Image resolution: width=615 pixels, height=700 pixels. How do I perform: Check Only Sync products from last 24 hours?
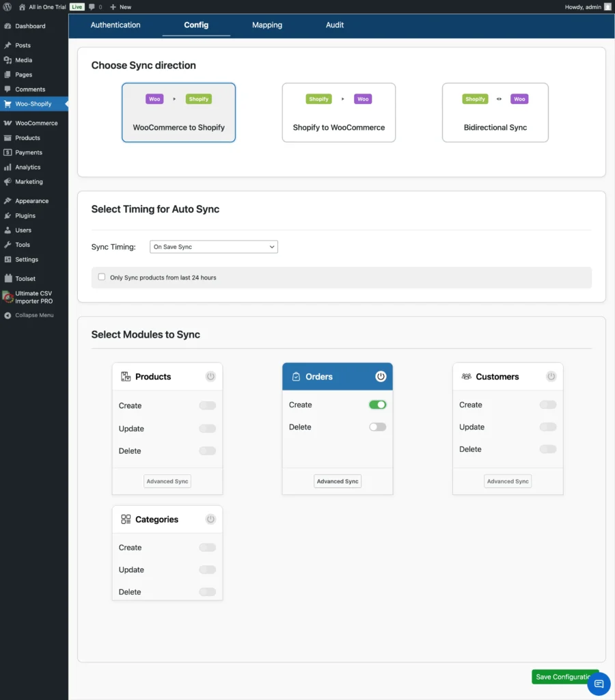tap(101, 277)
